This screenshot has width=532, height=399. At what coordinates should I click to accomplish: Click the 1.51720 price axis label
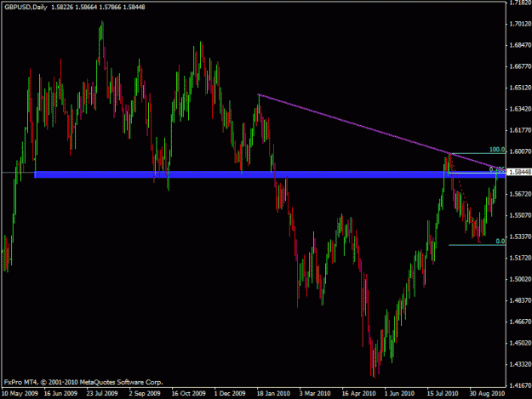[x=520, y=258]
